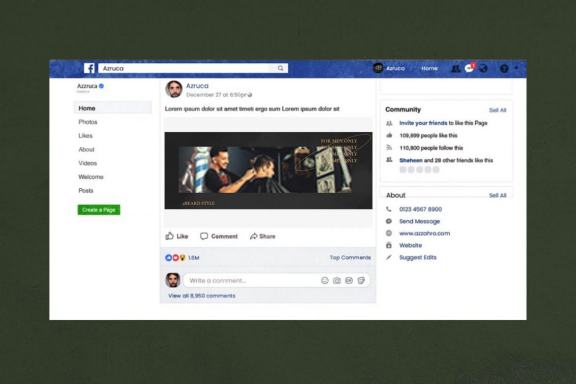Click the 1.6M reactions count
The width and height of the screenshot is (576, 384).
coord(194,258)
